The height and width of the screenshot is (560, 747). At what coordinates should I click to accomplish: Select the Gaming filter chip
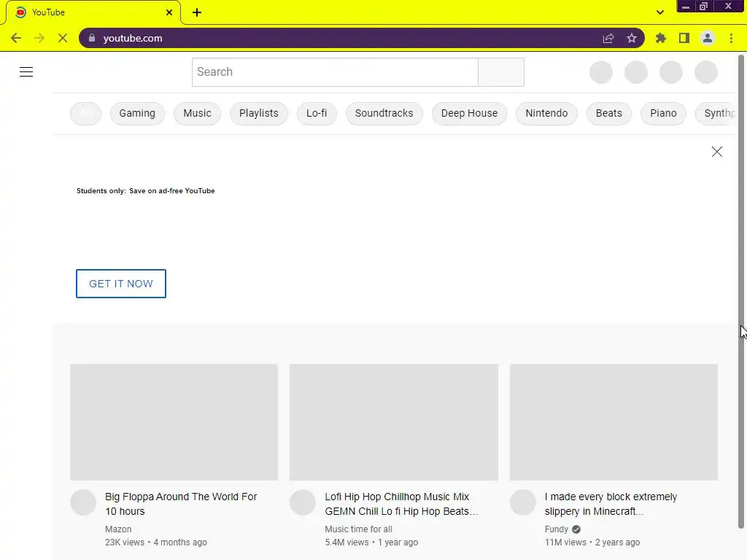coord(137,113)
